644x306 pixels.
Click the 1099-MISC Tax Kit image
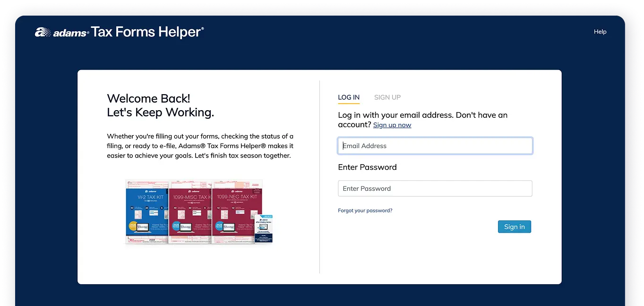click(190, 211)
